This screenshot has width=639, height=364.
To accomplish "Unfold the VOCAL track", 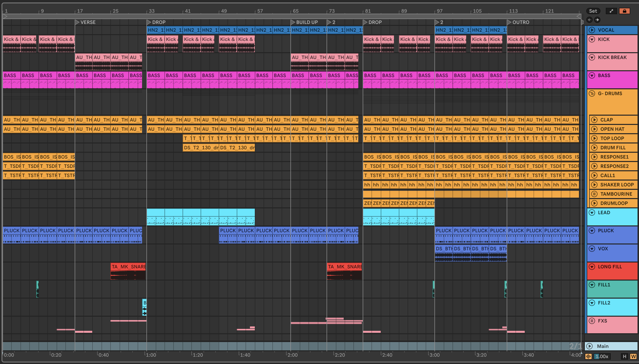I will click(592, 30).
